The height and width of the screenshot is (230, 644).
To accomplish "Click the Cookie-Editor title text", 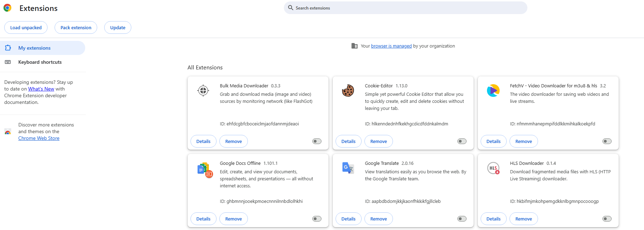I will point(379,86).
